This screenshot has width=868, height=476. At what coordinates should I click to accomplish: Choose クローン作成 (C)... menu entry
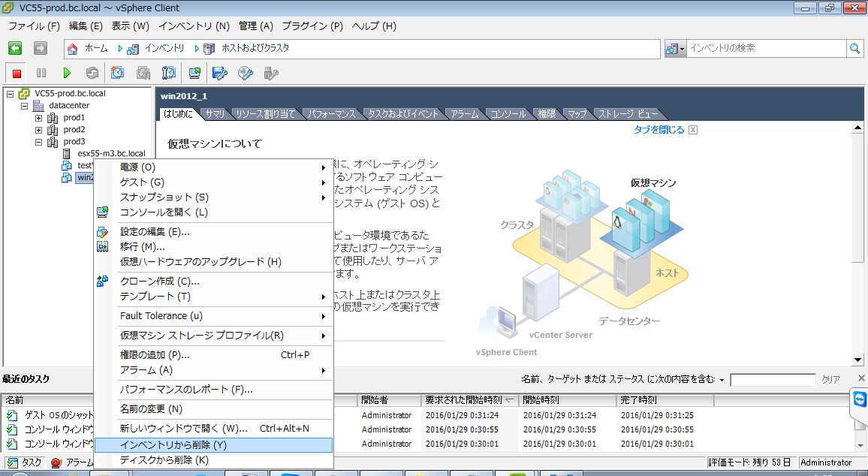tap(214, 282)
